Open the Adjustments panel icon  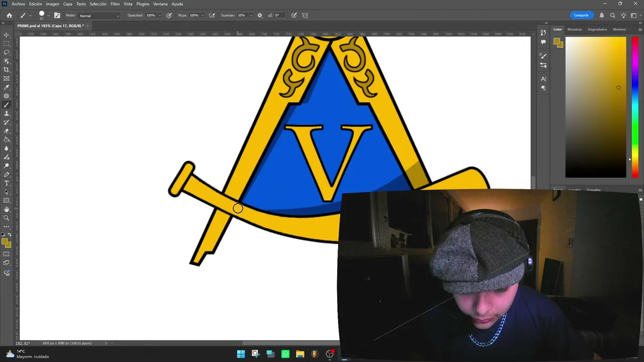[543, 65]
